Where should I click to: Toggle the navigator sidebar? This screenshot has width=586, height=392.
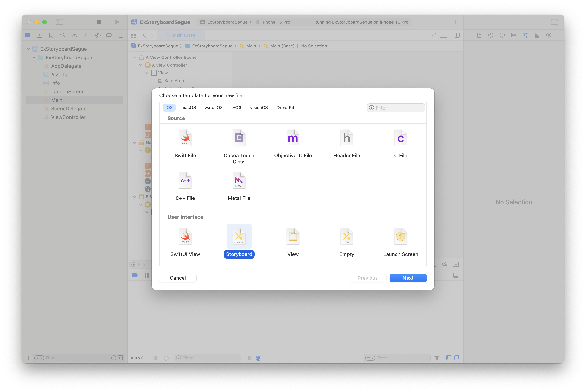59,22
